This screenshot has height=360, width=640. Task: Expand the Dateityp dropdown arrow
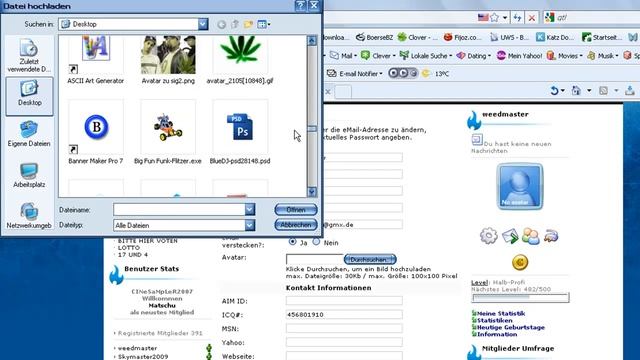pyautogui.click(x=250, y=225)
